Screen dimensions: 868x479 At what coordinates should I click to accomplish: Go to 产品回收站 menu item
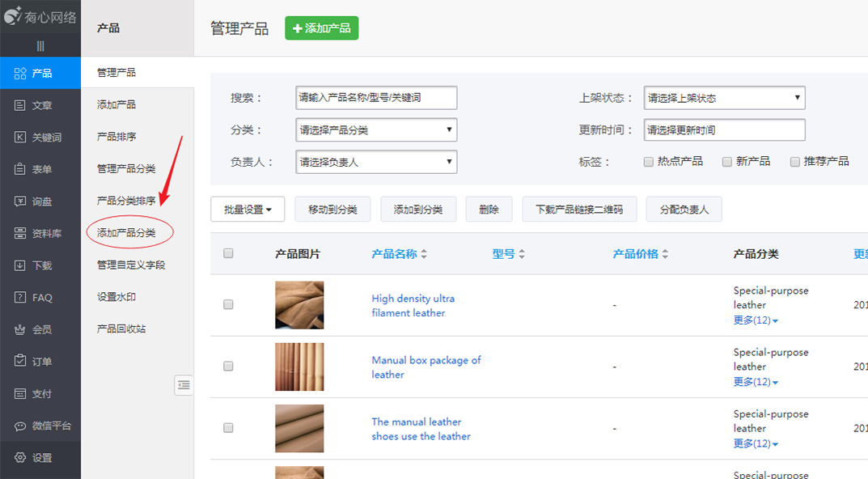[x=121, y=329]
